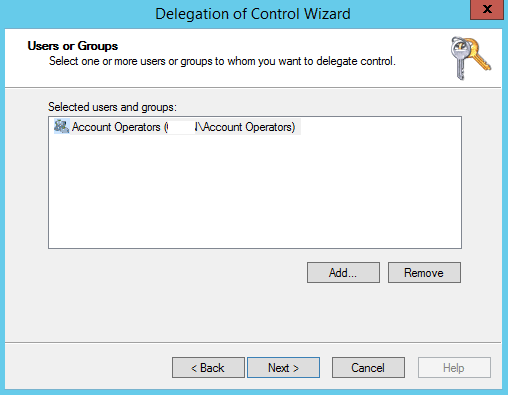
Task: Click the 'Selected users and groups' label
Action: (x=112, y=107)
